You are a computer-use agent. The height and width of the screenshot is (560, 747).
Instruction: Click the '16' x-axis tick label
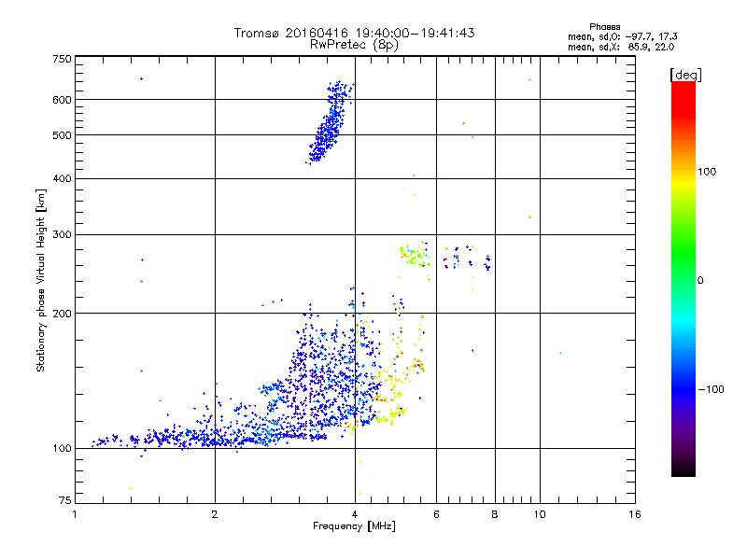pyautogui.click(x=635, y=514)
